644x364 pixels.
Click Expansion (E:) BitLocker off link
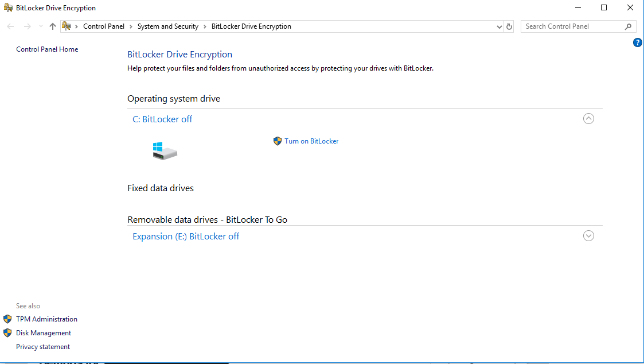(186, 237)
